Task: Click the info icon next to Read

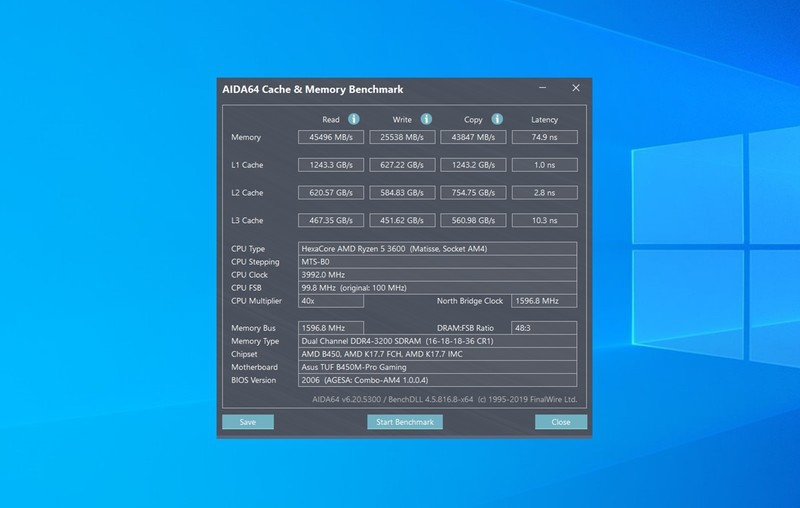Action: [x=354, y=119]
